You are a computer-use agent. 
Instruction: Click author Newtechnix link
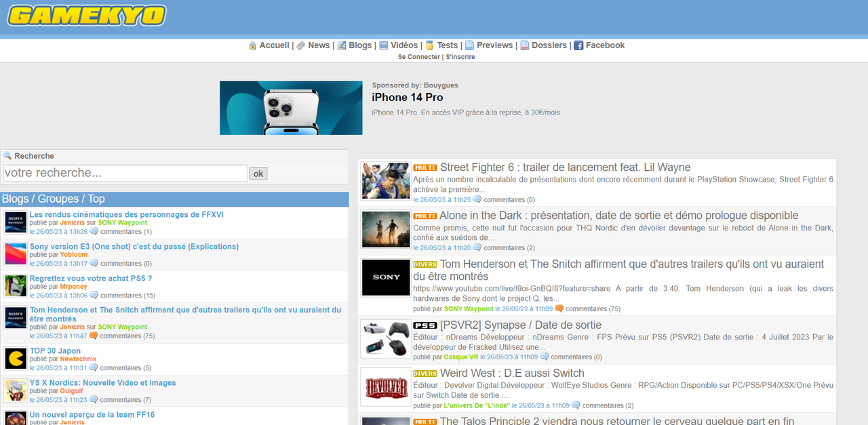(78, 359)
